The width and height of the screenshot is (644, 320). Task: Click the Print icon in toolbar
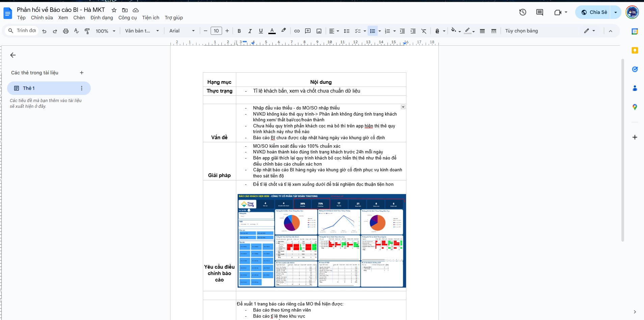coord(66,31)
